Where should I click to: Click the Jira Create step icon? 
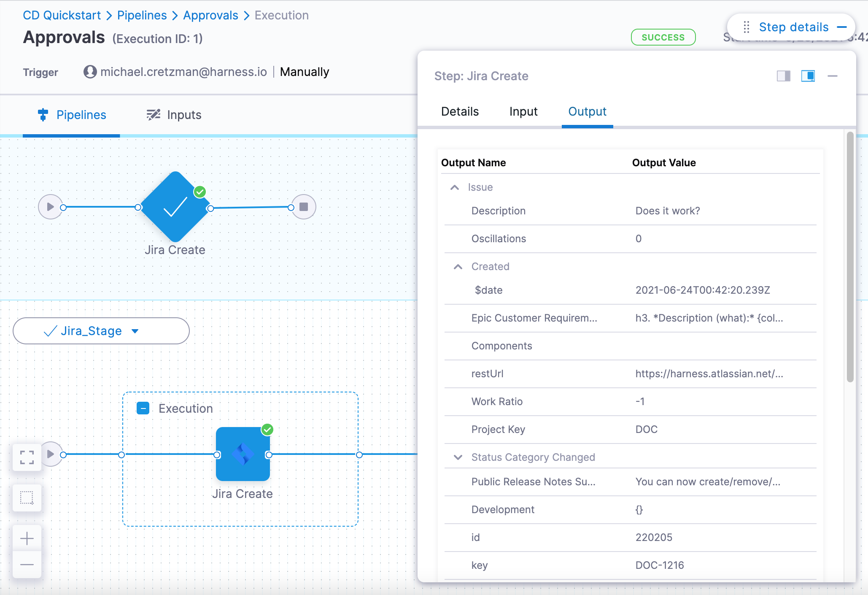tap(243, 454)
